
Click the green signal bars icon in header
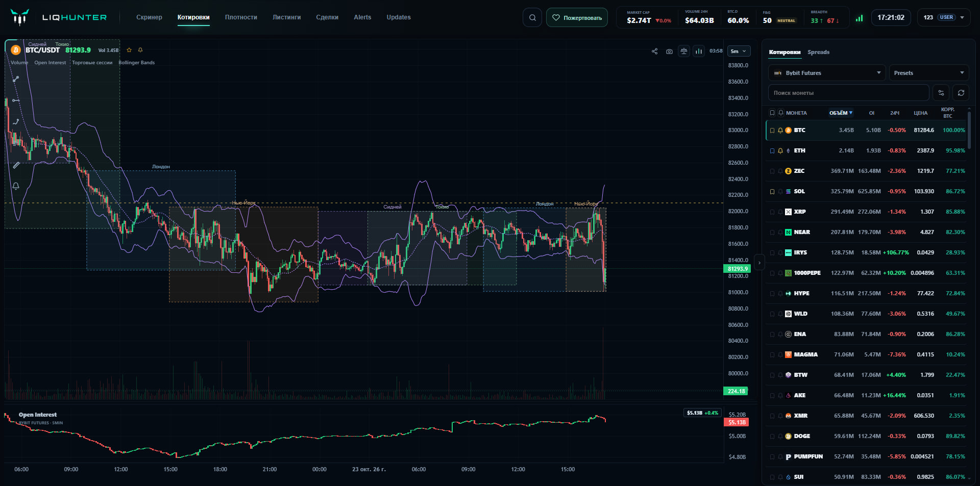(x=860, y=18)
